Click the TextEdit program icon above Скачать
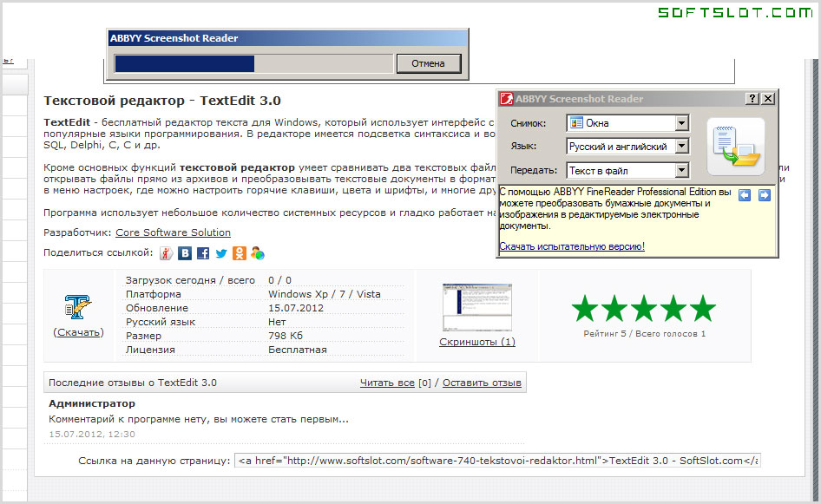The image size is (821, 504). click(78, 307)
